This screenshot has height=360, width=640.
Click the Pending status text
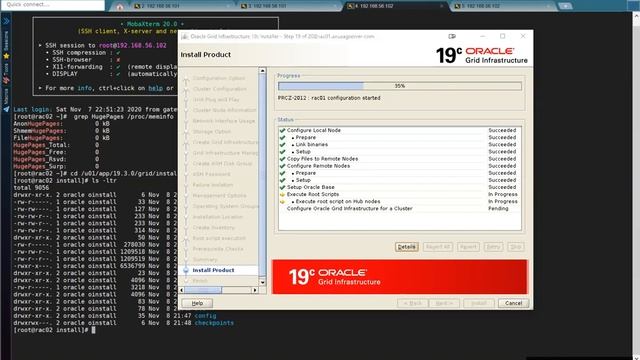[498, 209]
